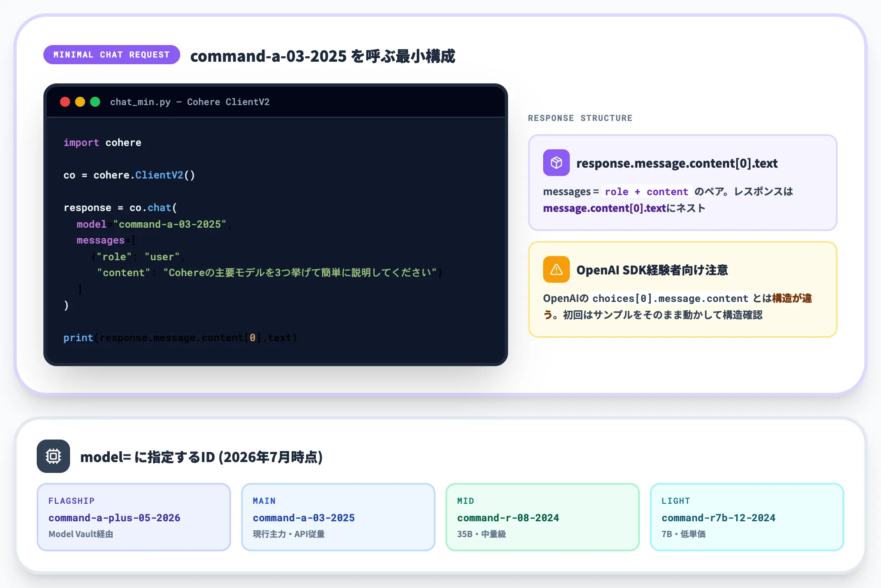Click the RESPONSE STRUCTURE label
Screen dimensions: 881x588
(580, 118)
